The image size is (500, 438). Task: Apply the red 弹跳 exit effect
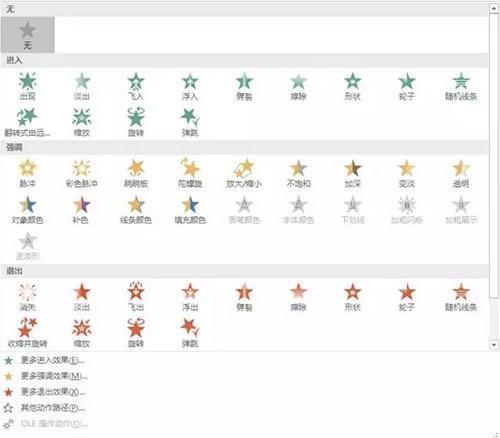click(x=190, y=333)
